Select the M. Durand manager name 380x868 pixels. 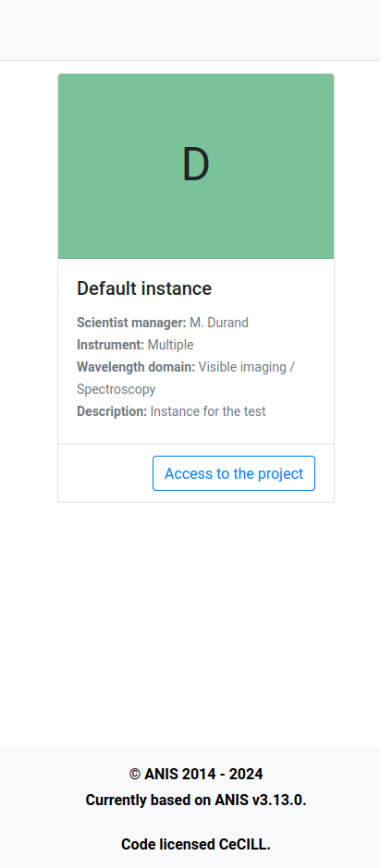tap(219, 323)
